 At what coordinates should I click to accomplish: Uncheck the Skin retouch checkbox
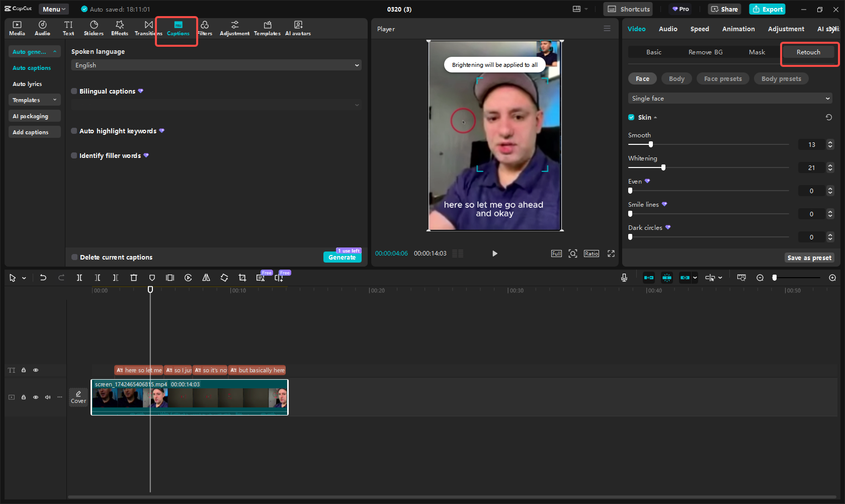pos(631,117)
